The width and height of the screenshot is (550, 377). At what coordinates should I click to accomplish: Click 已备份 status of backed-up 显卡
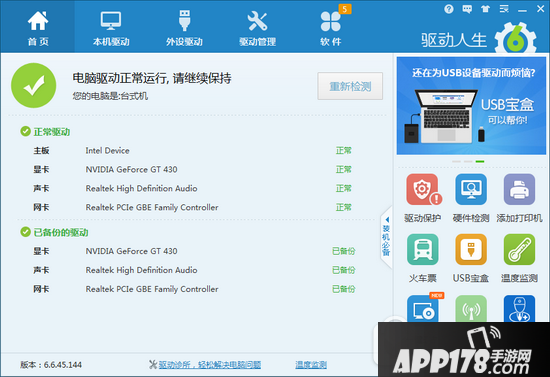344,251
